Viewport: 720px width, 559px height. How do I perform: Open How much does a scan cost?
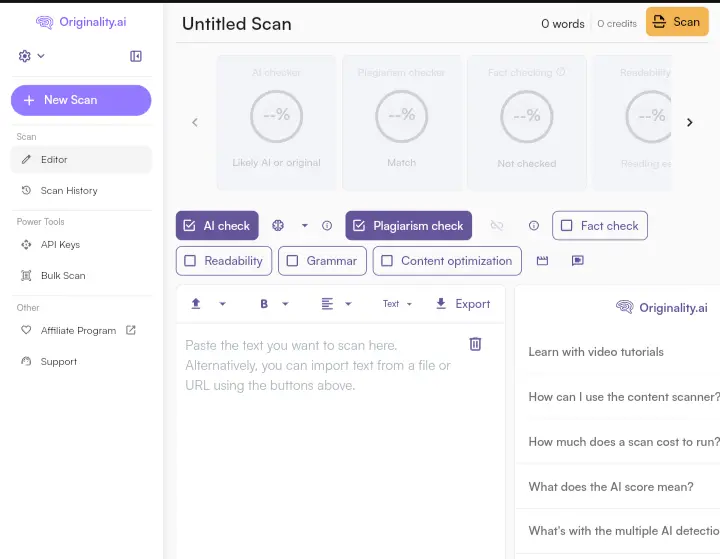[x=624, y=442]
